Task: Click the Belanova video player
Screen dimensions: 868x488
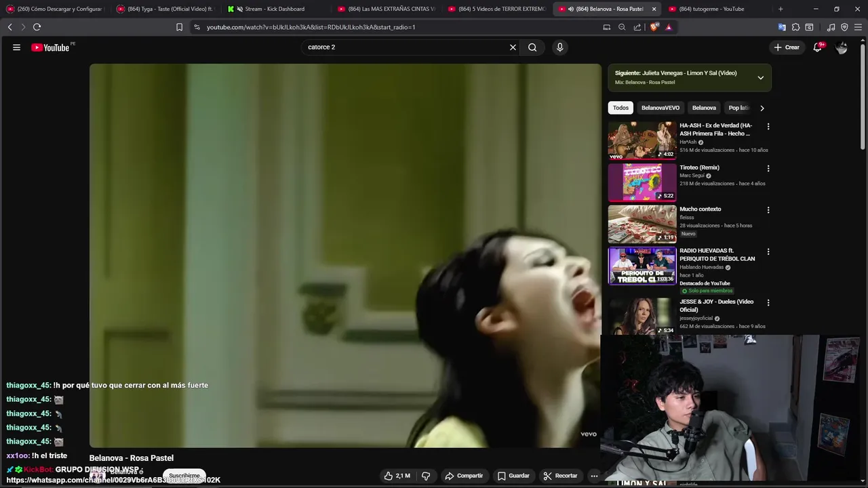Action: [x=345, y=256]
